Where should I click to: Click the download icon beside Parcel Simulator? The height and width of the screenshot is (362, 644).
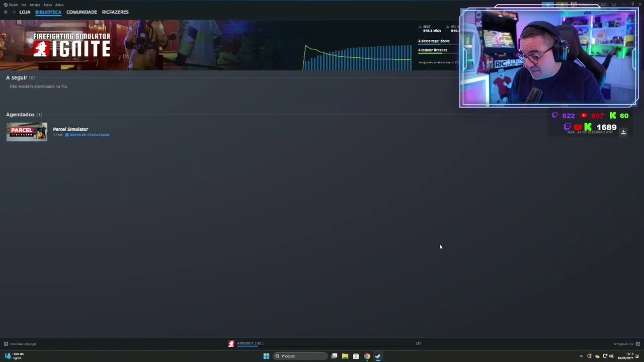pyautogui.click(x=623, y=132)
